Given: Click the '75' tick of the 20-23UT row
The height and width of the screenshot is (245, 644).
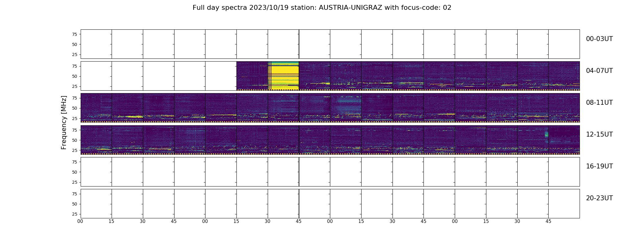Looking at the screenshot, I should click(x=75, y=194).
